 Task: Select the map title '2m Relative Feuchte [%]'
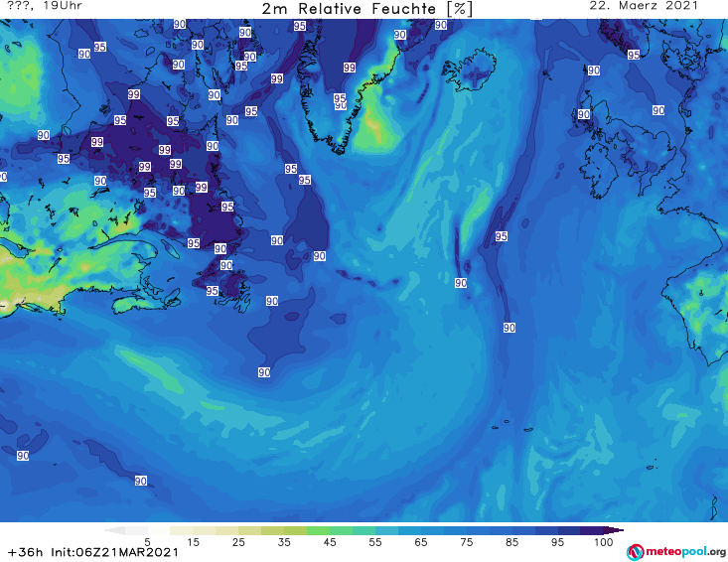click(x=367, y=9)
